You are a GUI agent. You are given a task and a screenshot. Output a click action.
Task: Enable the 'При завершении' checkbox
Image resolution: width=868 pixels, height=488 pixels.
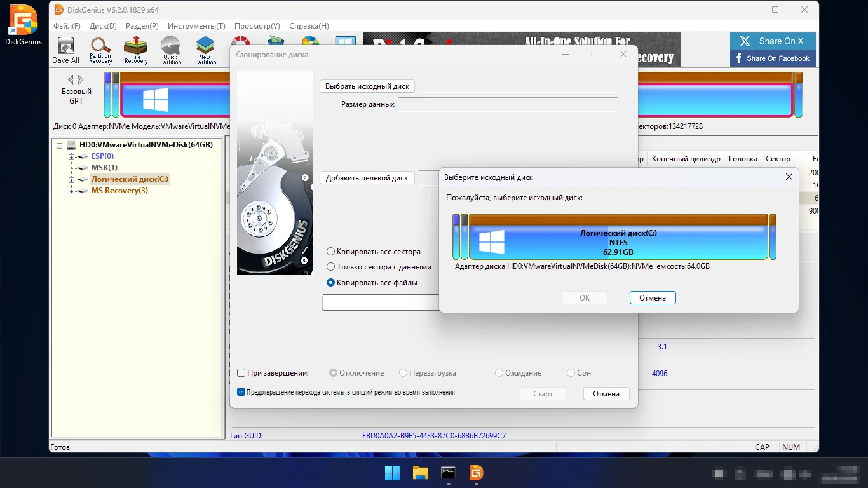coord(241,373)
